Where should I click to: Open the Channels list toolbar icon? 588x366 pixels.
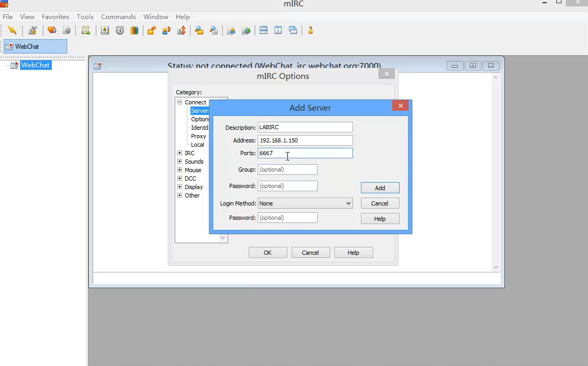(67, 30)
